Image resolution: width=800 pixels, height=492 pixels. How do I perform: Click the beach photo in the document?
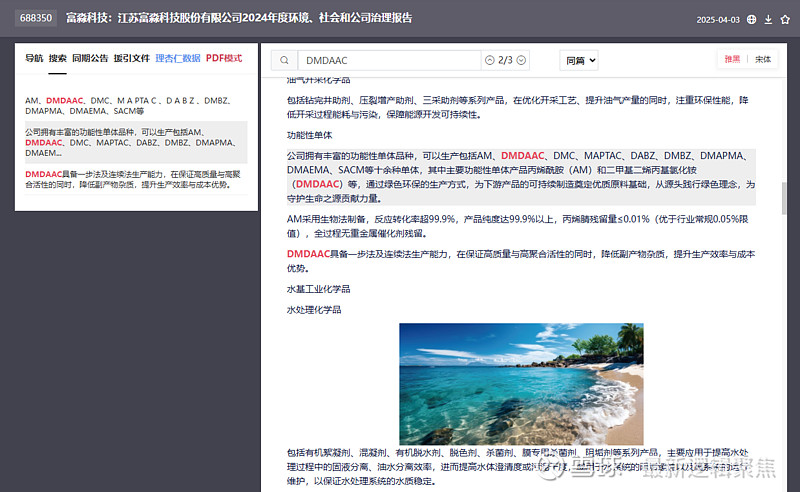coord(521,384)
